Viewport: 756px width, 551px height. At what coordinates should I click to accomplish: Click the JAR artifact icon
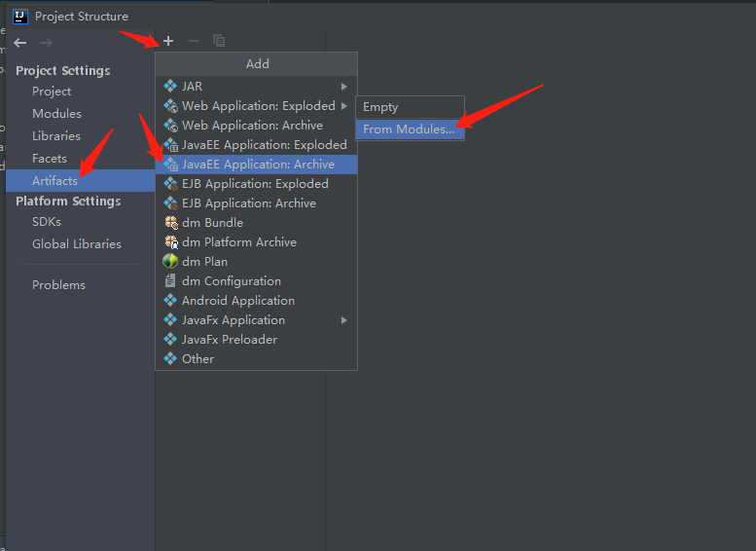pos(170,86)
